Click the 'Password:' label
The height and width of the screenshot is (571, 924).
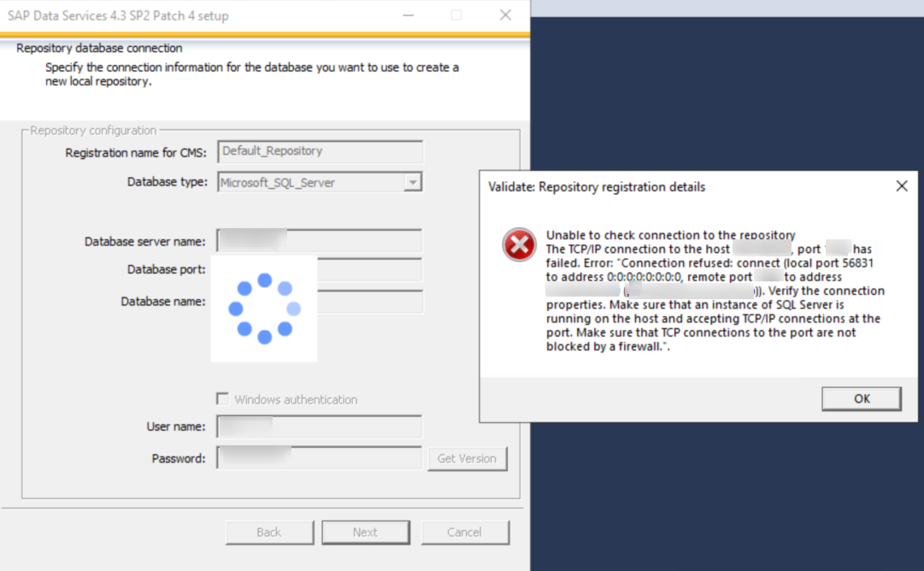coord(179,458)
